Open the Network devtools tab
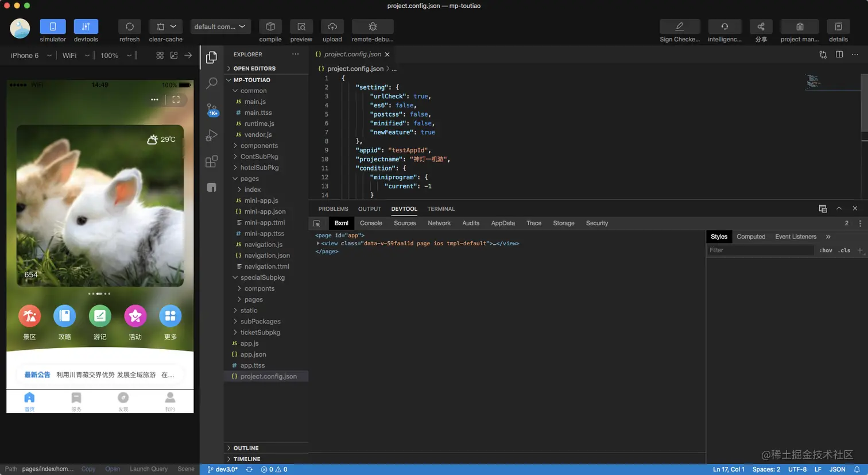The image size is (868, 475). [439, 223]
